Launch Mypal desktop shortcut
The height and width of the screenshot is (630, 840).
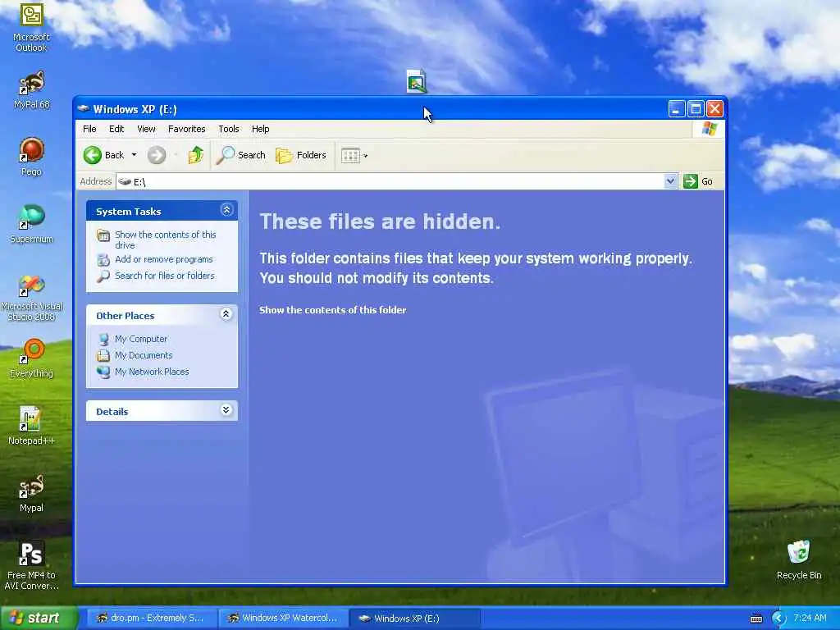[x=32, y=493]
